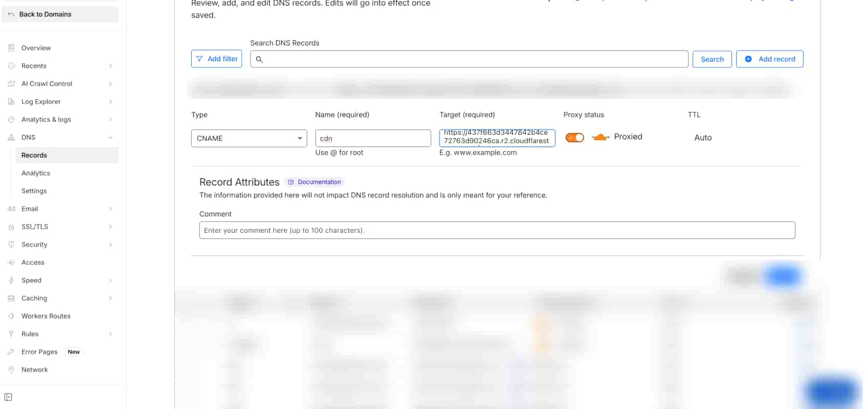This screenshot has height=409, width=868.
Task: Click the Add filter button
Action: [x=217, y=59]
